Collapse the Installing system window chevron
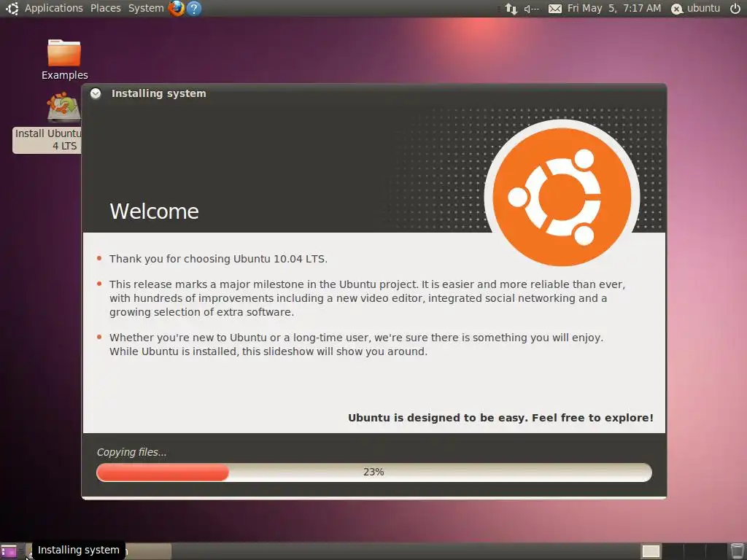 (96, 93)
